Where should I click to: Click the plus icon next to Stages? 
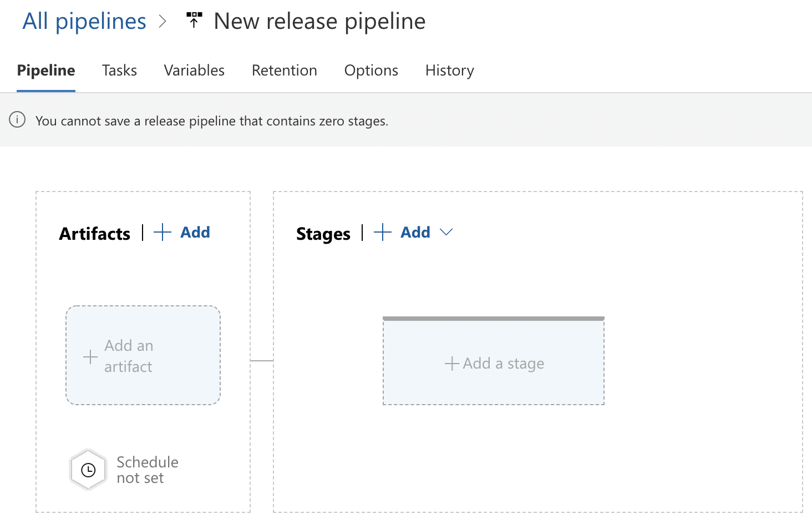coord(383,232)
